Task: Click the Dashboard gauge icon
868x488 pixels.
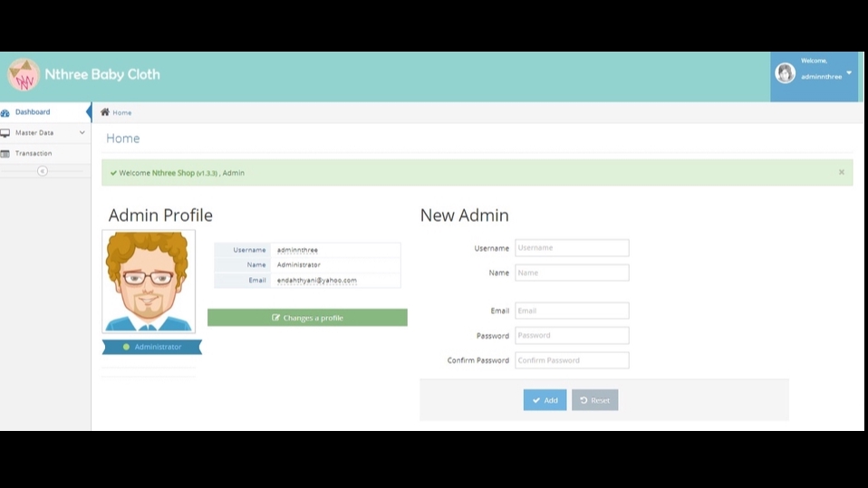Action: click(5, 113)
